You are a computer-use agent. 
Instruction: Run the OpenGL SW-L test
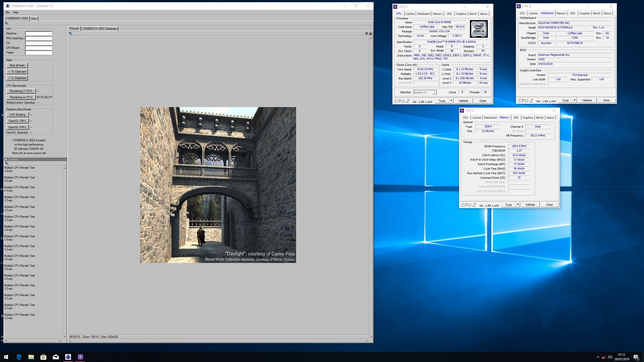click(x=18, y=121)
